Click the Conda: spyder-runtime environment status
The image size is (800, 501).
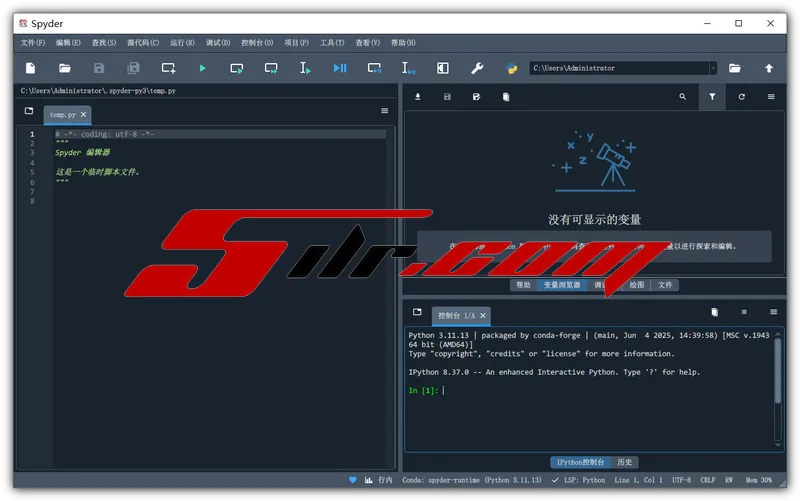pos(472,480)
